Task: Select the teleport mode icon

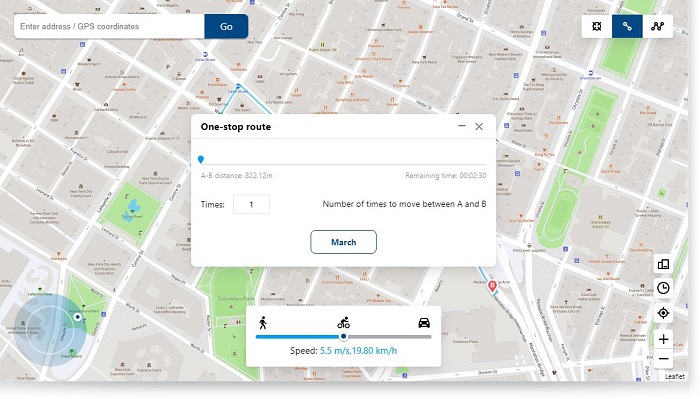Action: (x=596, y=26)
